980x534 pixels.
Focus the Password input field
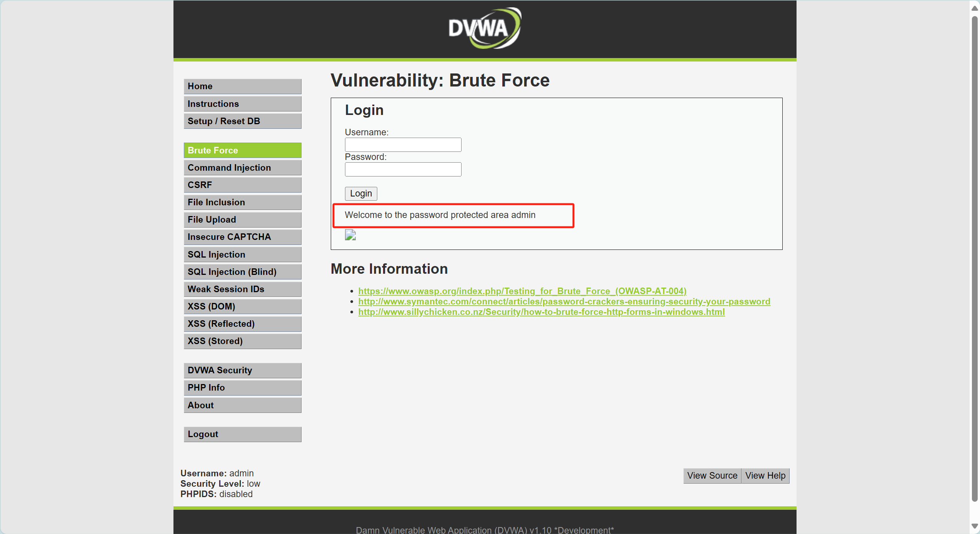coord(403,169)
